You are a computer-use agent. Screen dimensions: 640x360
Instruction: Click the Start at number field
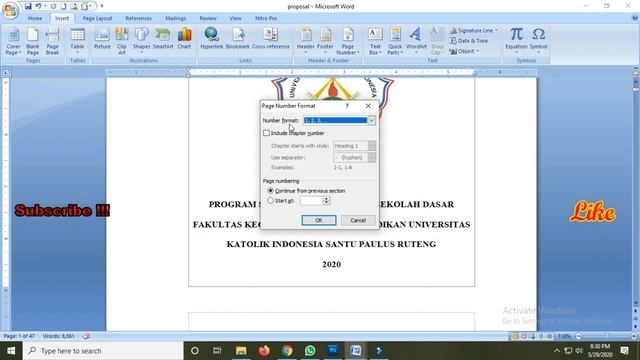point(311,200)
